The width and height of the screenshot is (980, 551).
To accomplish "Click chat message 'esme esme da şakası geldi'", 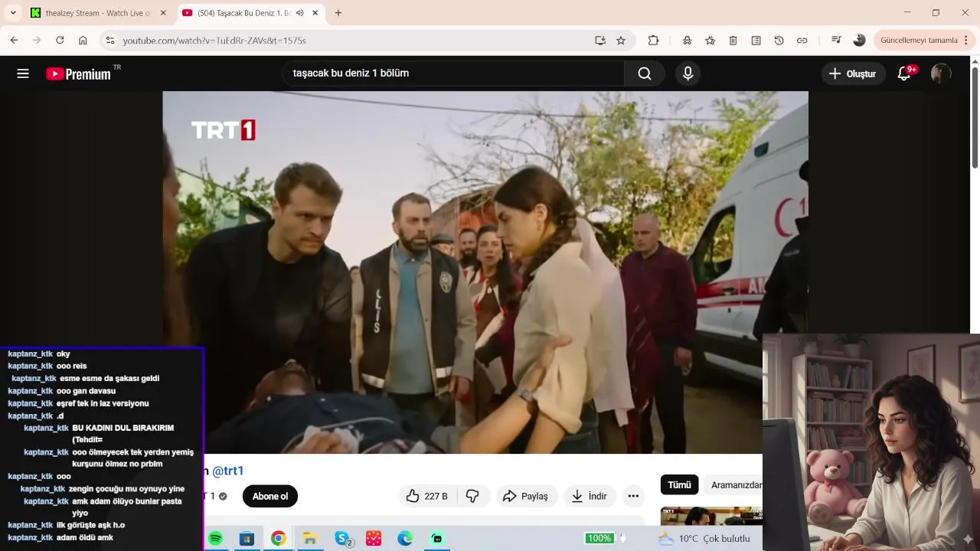I will click(109, 379).
